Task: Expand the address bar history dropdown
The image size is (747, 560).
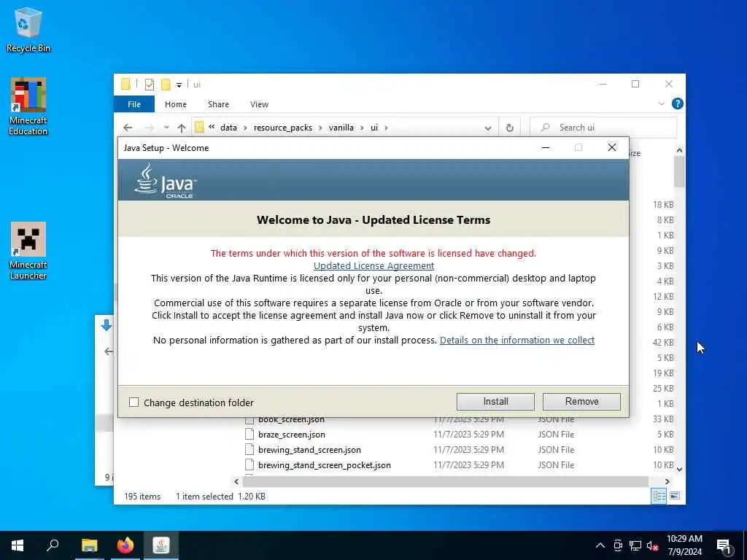Action: [488, 128]
